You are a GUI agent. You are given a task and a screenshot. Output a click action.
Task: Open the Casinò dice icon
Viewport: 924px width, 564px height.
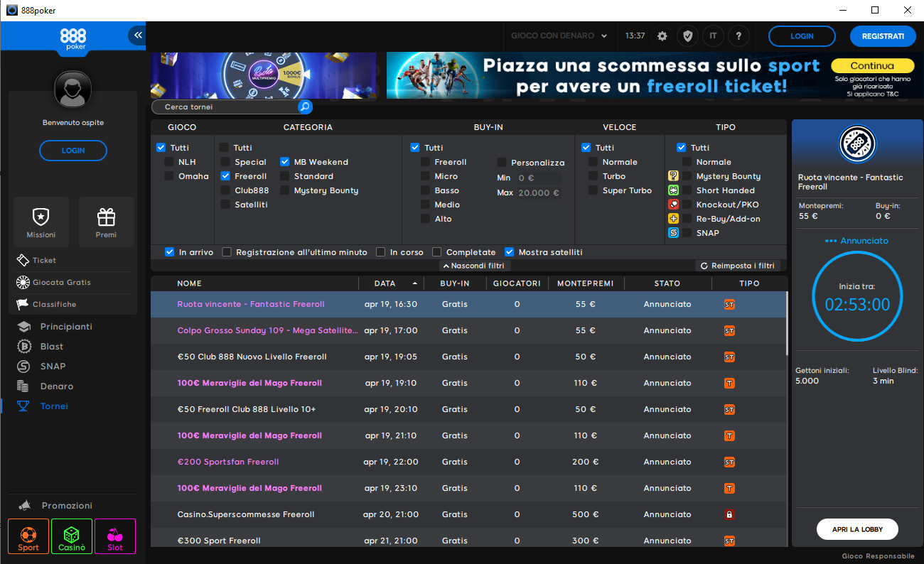pyautogui.click(x=72, y=536)
